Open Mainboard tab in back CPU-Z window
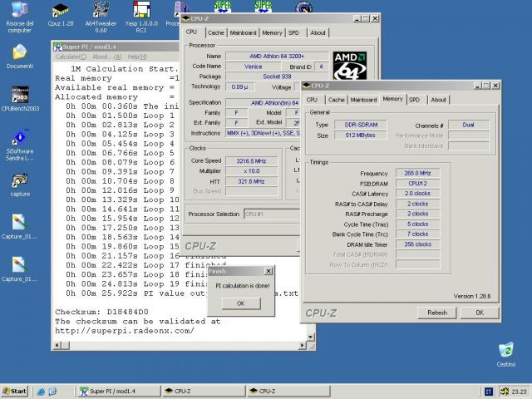This screenshot has height=399, width=532. (x=243, y=32)
